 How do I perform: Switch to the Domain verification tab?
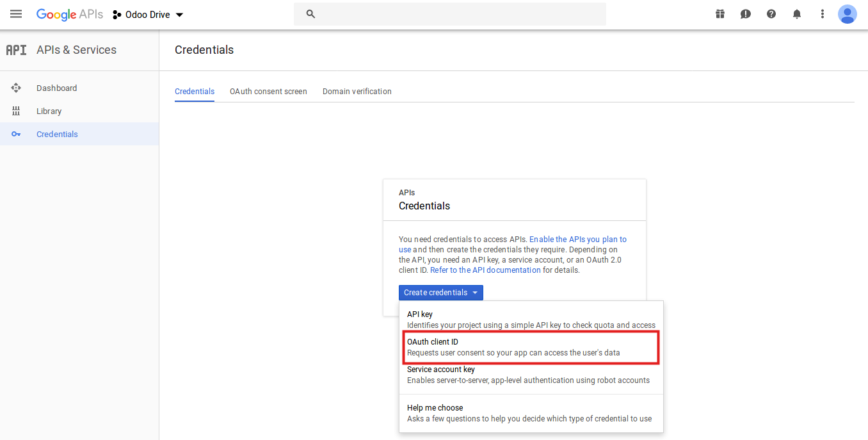pos(357,92)
